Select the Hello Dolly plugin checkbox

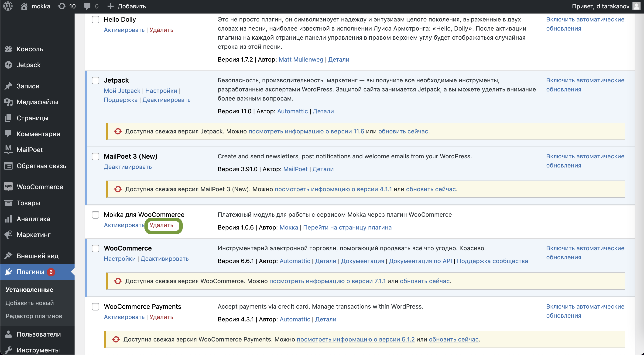pyautogui.click(x=96, y=20)
